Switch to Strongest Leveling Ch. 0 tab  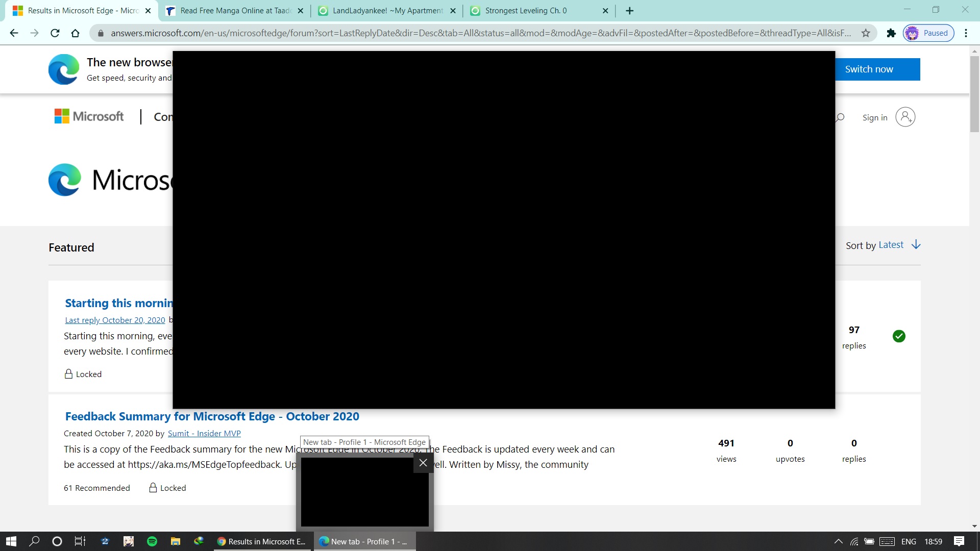526,11
